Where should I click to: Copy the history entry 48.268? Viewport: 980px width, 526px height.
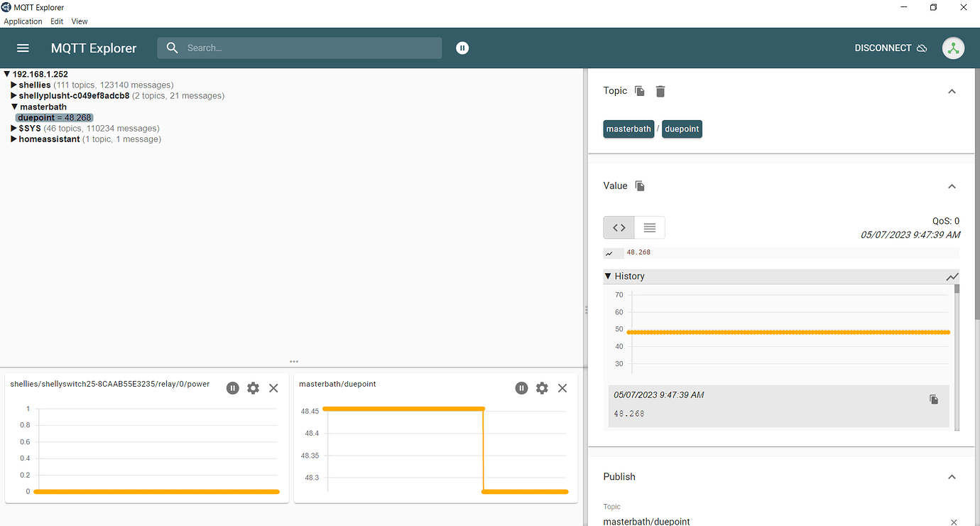[934, 399]
